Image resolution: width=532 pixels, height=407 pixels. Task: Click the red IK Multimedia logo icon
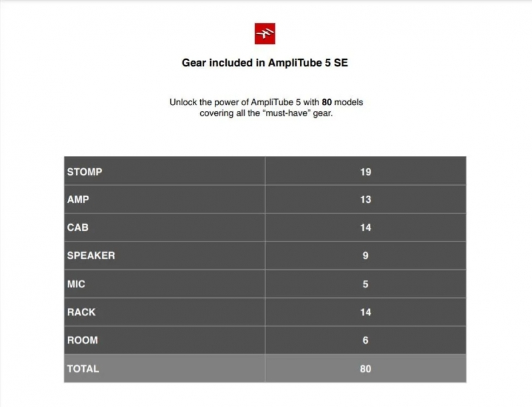pyautogui.click(x=265, y=33)
